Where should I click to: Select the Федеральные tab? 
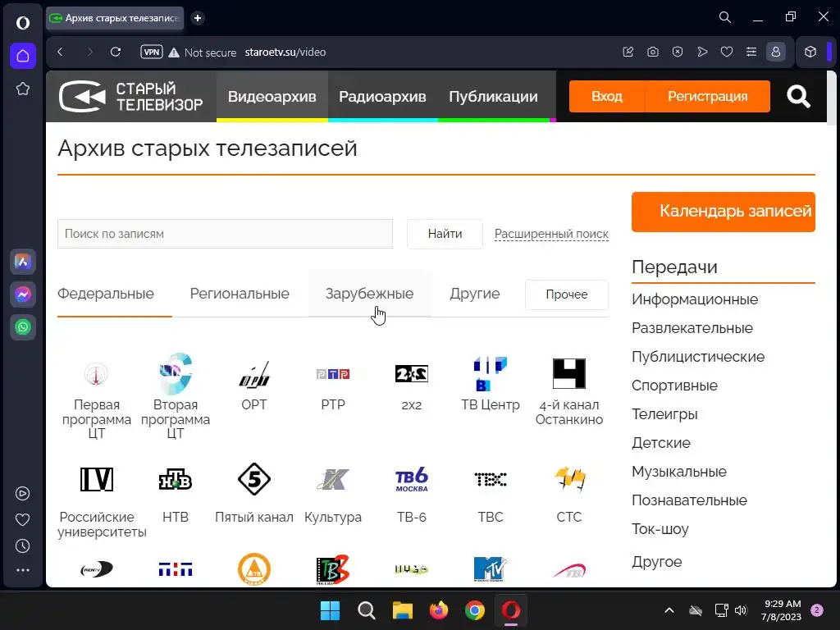tap(106, 294)
